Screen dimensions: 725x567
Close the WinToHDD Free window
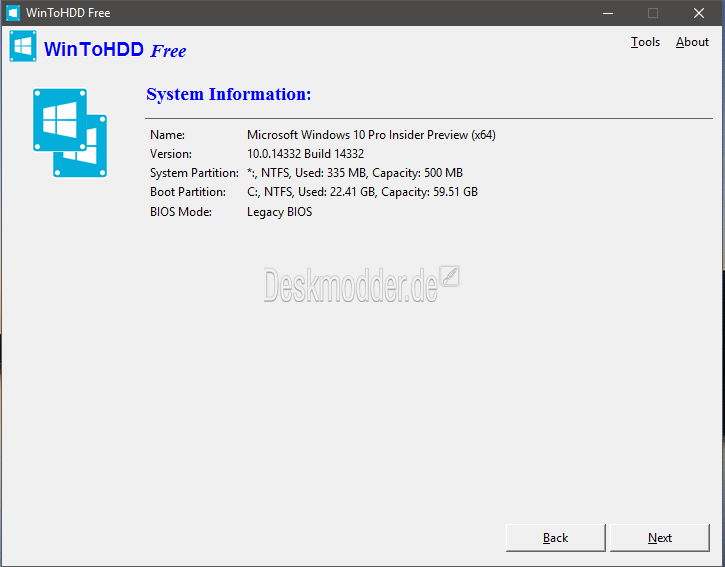click(x=699, y=13)
